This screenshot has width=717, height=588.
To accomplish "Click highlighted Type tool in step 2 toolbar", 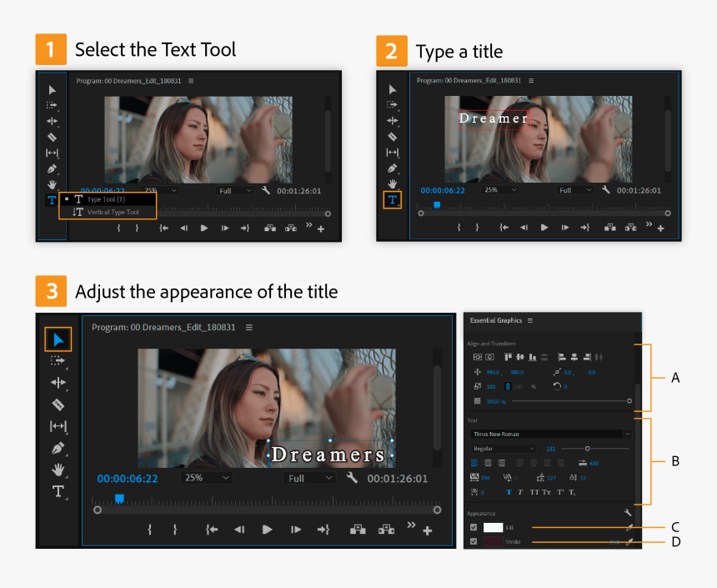I will (x=393, y=199).
